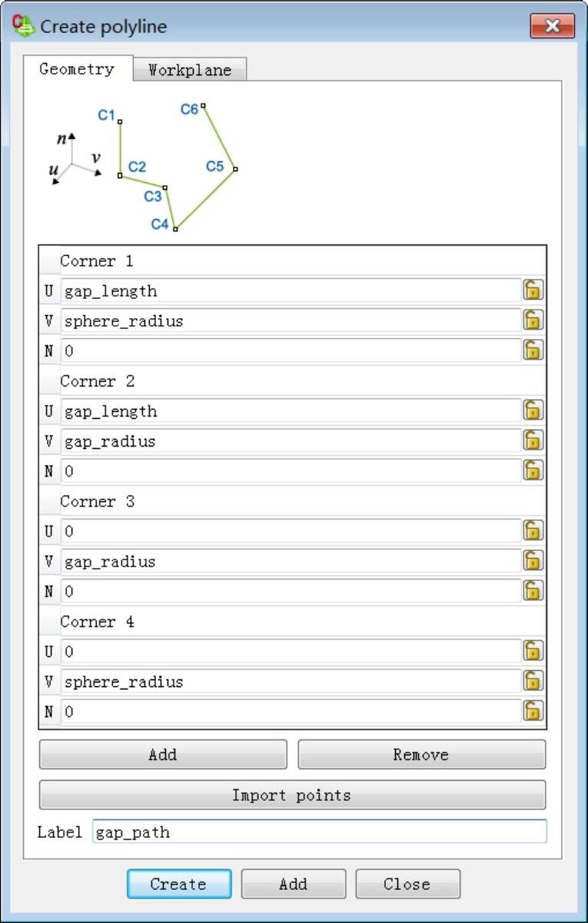The height and width of the screenshot is (923, 588).
Task: Toggle lock icon for Corner 3 U field
Action: [x=533, y=530]
